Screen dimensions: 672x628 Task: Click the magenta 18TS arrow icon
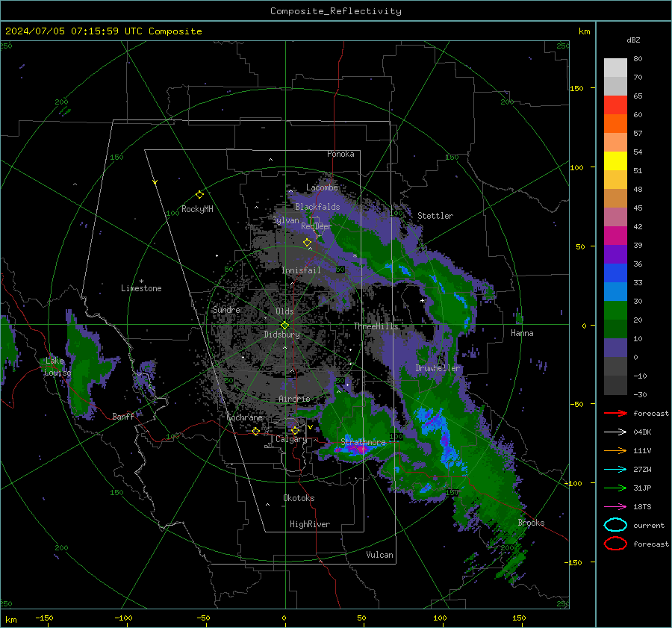coord(615,507)
